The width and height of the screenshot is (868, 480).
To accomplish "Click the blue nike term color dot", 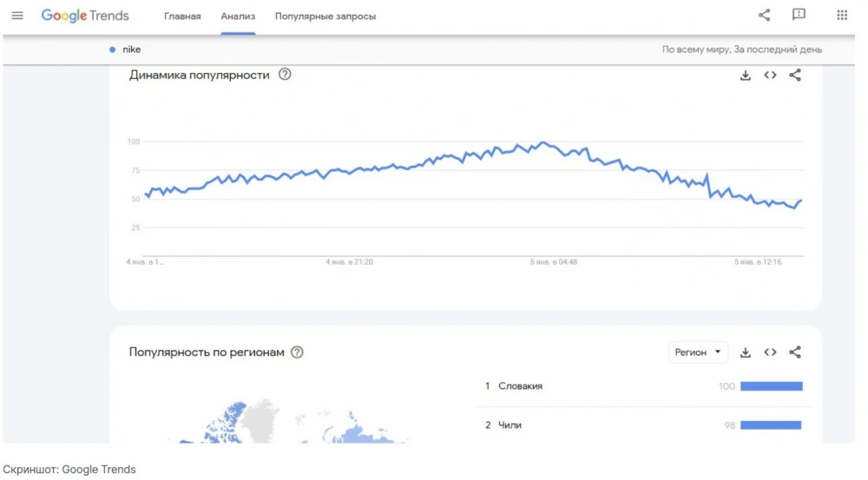I will pyautogui.click(x=113, y=49).
